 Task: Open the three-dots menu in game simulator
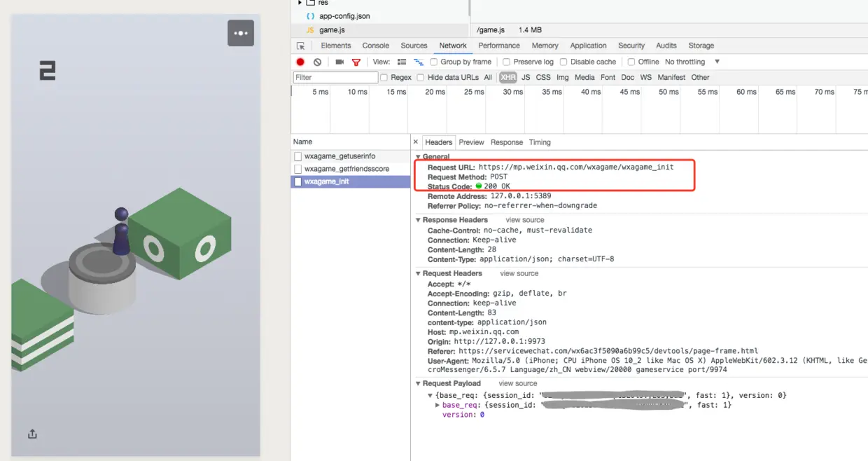coord(241,33)
